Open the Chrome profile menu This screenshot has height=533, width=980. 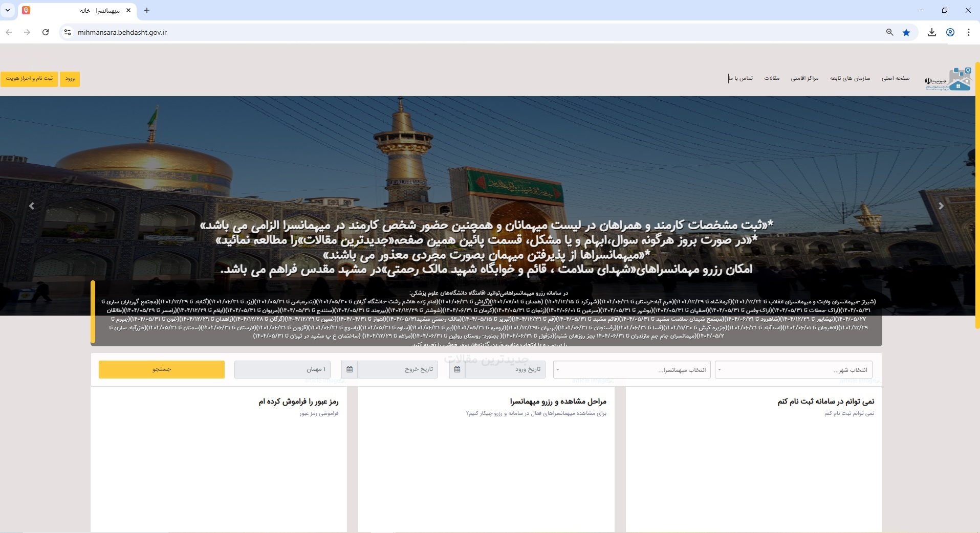click(950, 32)
